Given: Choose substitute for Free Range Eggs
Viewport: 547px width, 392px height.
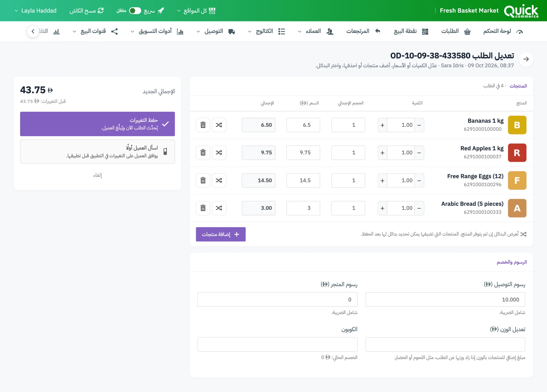Looking at the screenshot, I should pyautogui.click(x=219, y=180).
